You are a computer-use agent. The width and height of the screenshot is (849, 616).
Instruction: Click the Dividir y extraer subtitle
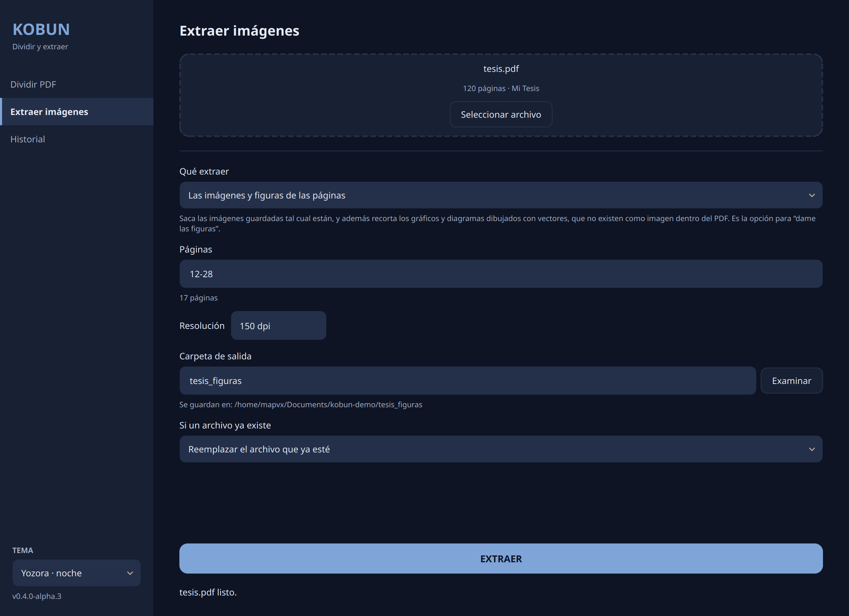click(x=40, y=47)
